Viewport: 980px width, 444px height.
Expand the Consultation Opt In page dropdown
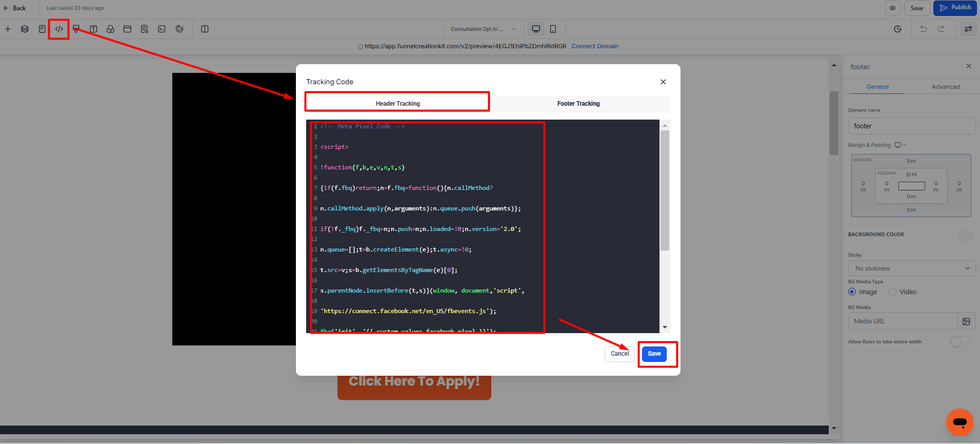tap(483, 29)
